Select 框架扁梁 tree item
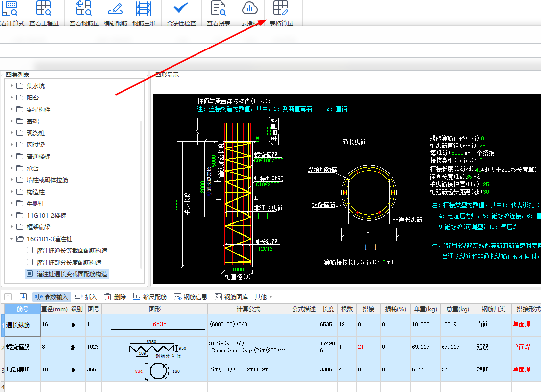 (39, 227)
